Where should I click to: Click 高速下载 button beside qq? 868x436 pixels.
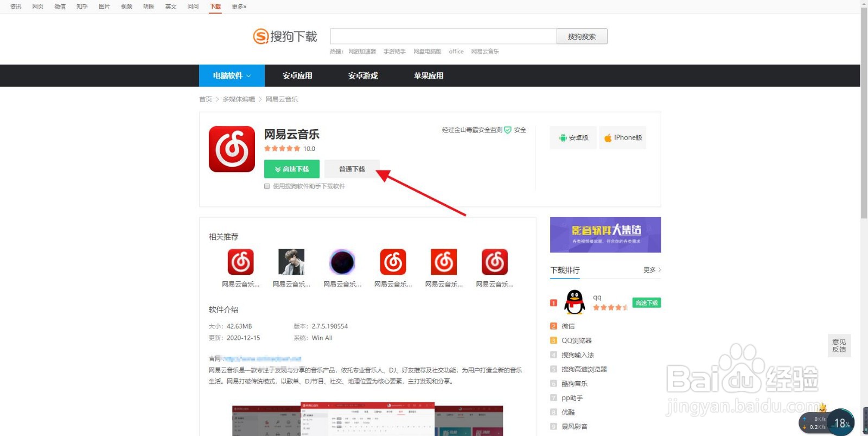click(x=647, y=303)
